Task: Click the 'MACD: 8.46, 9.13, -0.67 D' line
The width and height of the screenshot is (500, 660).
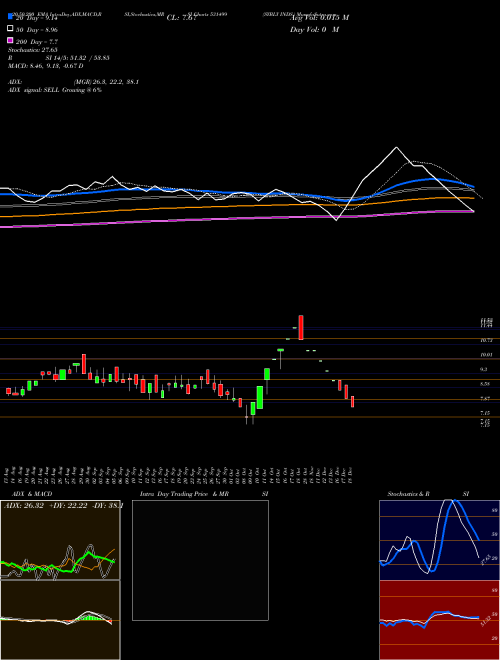Action: coord(45,66)
